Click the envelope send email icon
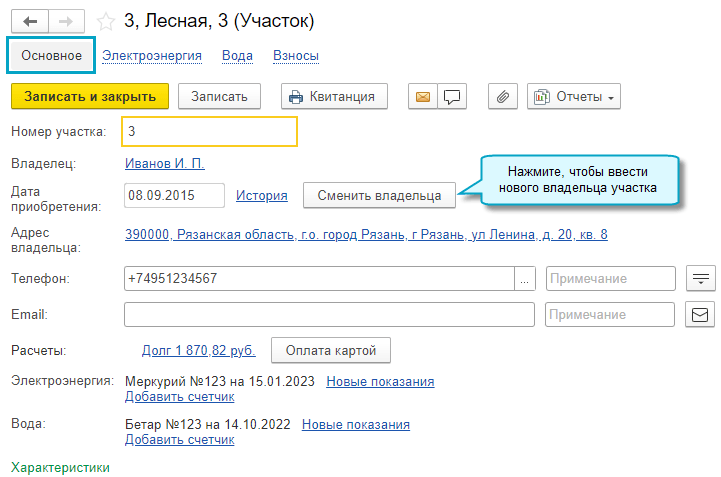The image size is (721, 477). click(423, 96)
